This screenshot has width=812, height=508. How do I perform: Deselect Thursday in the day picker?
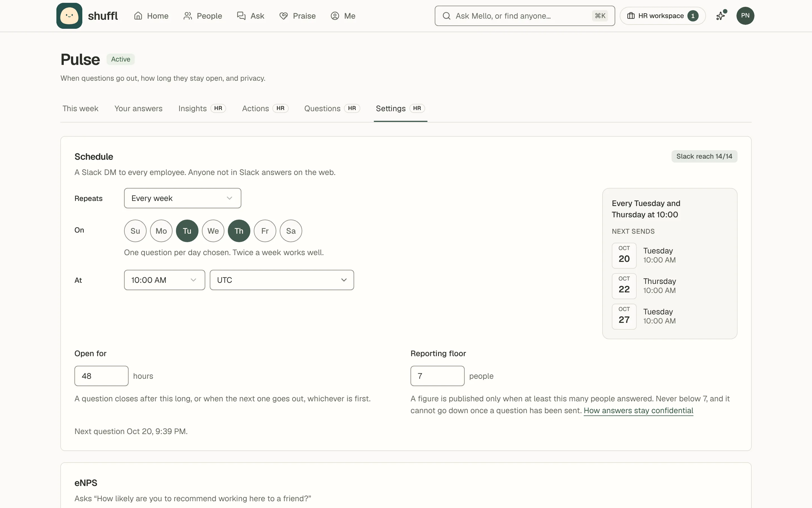click(239, 231)
